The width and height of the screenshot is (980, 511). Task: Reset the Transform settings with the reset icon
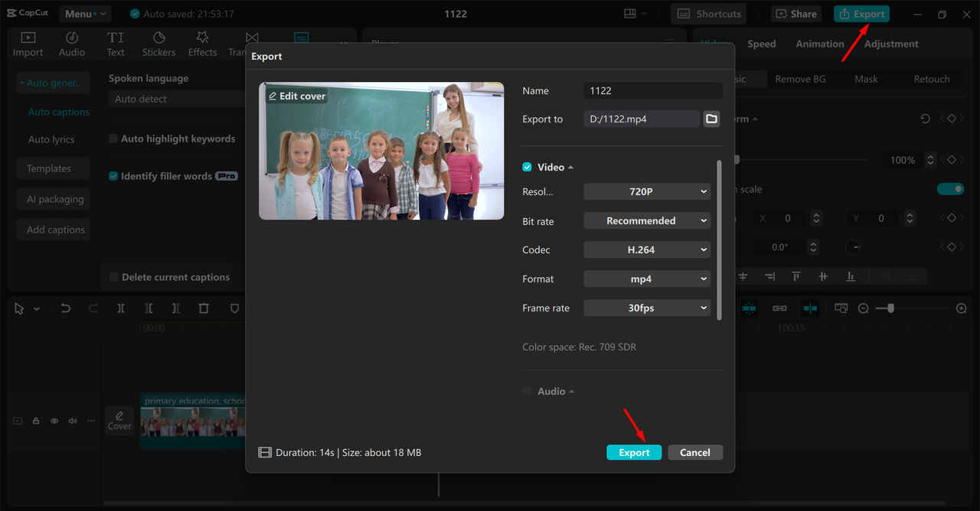[926, 119]
